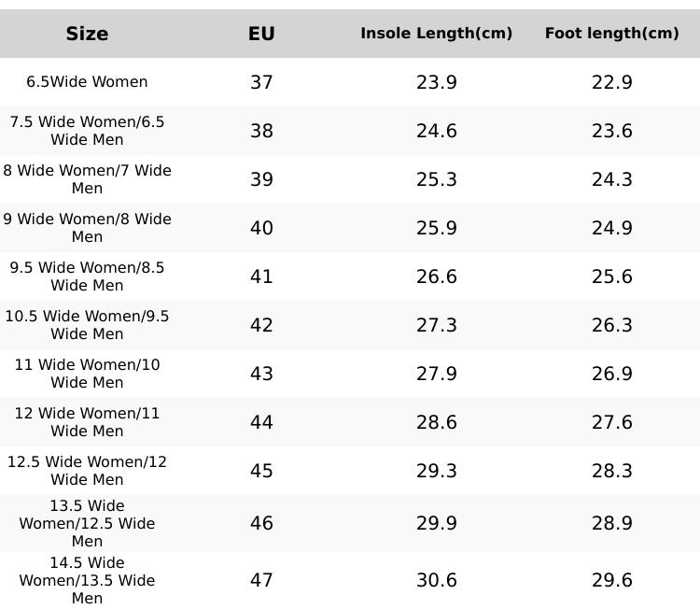This screenshot has height=609, width=700.
Task: Select EU size 38 cell
Action: 261,131
